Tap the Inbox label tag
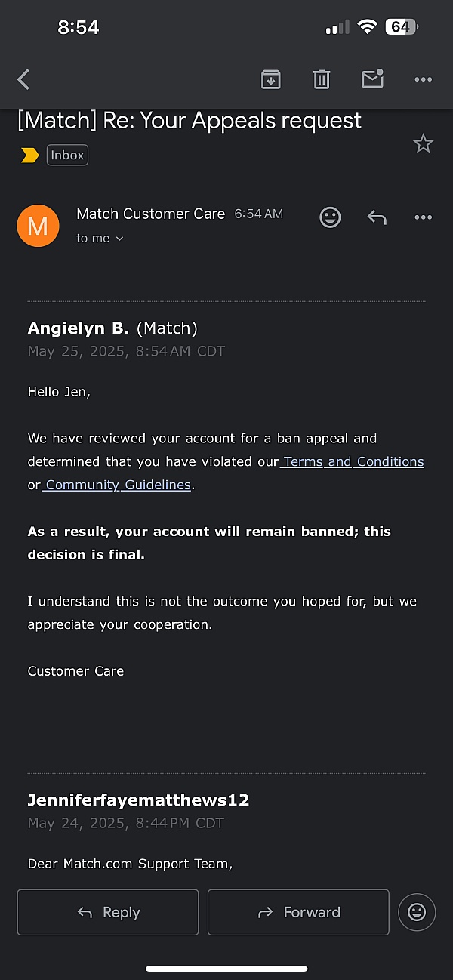This screenshot has width=453, height=980. tap(68, 155)
